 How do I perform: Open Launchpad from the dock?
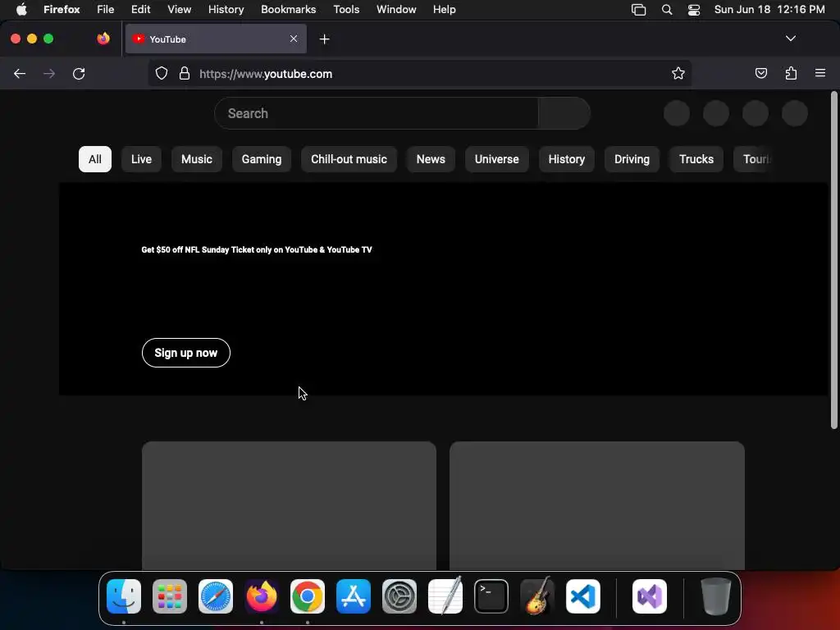170,596
